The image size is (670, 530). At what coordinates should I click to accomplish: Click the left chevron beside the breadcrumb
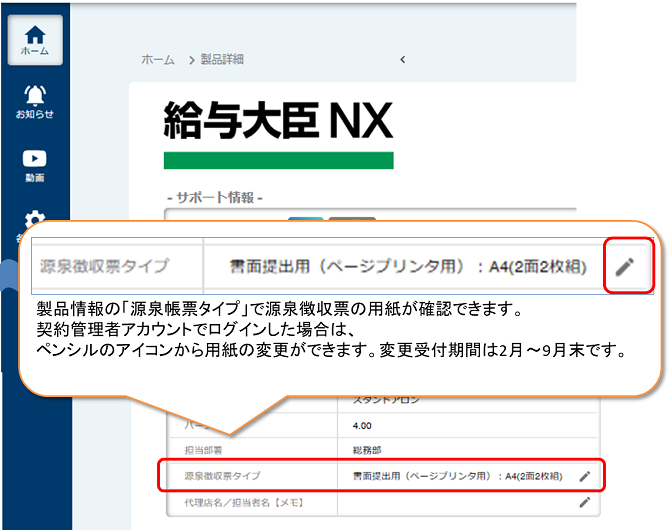[402, 60]
